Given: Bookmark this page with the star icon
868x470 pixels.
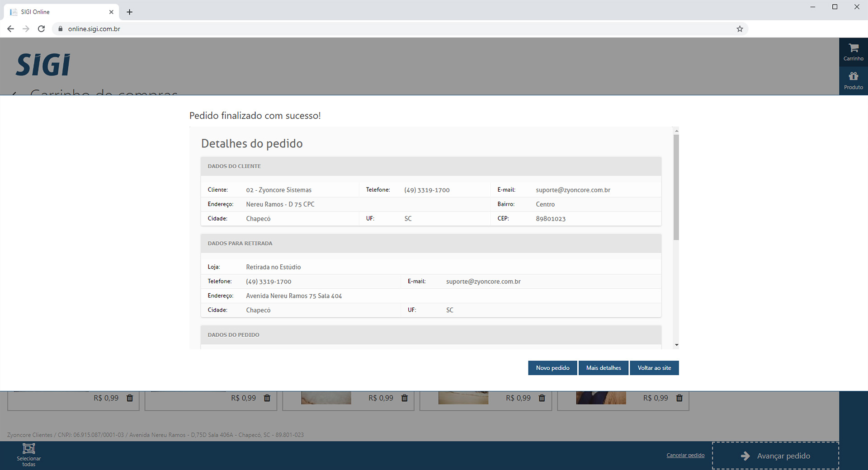Looking at the screenshot, I should tap(740, 29).
